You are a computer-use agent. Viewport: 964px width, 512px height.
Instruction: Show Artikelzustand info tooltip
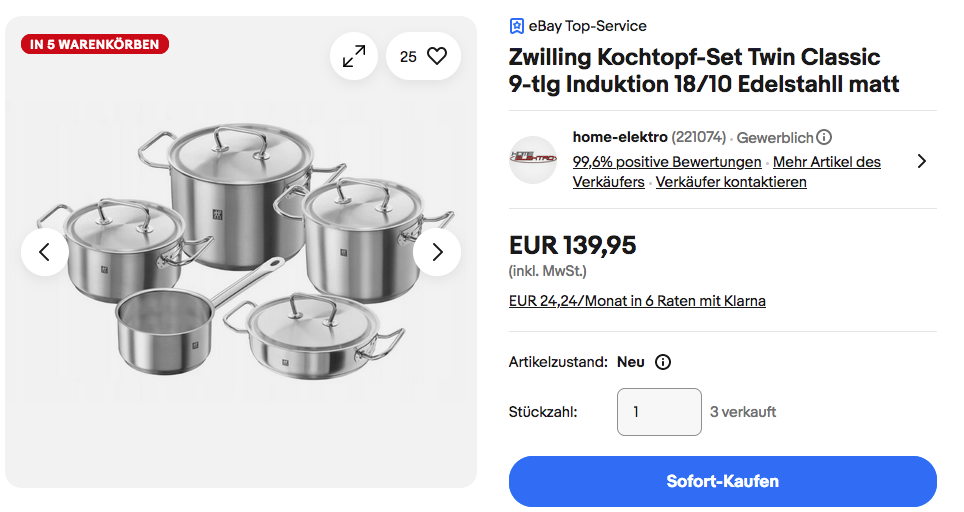coord(662,362)
